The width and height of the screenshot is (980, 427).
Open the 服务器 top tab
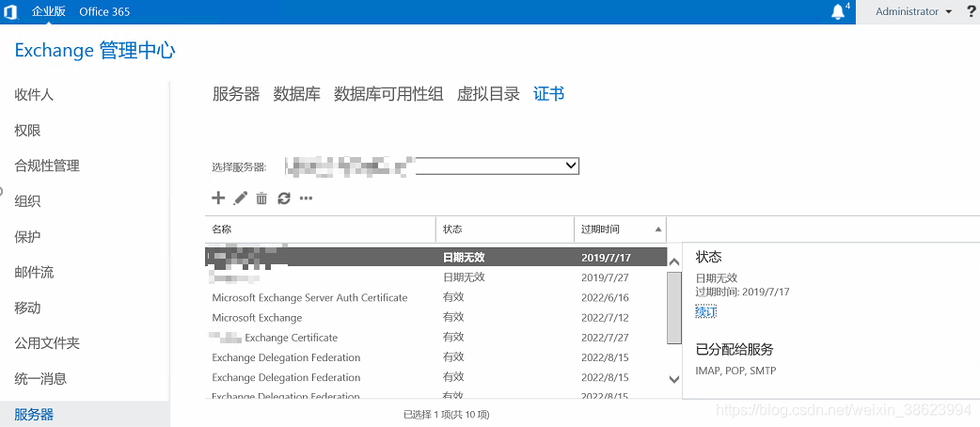pos(236,94)
